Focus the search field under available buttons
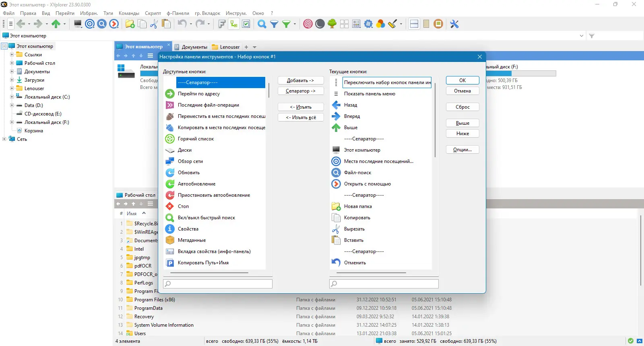This screenshot has width=644, height=346. [x=218, y=284]
